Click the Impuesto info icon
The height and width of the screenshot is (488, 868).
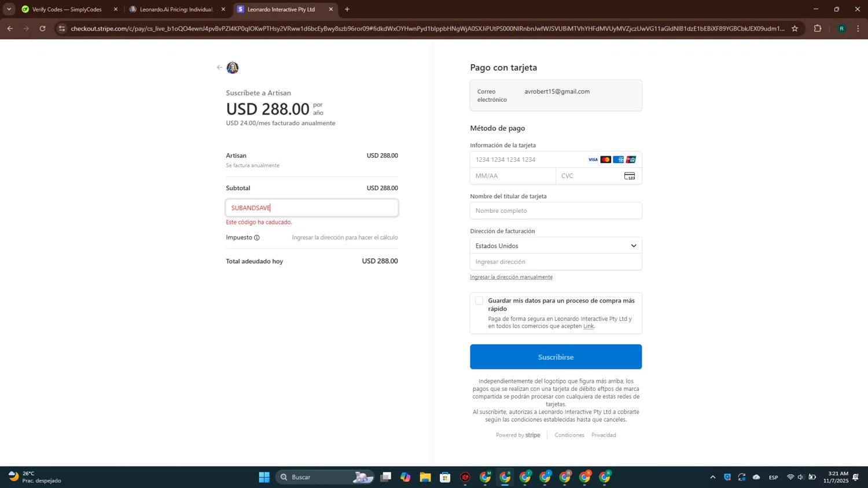pos(257,238)
